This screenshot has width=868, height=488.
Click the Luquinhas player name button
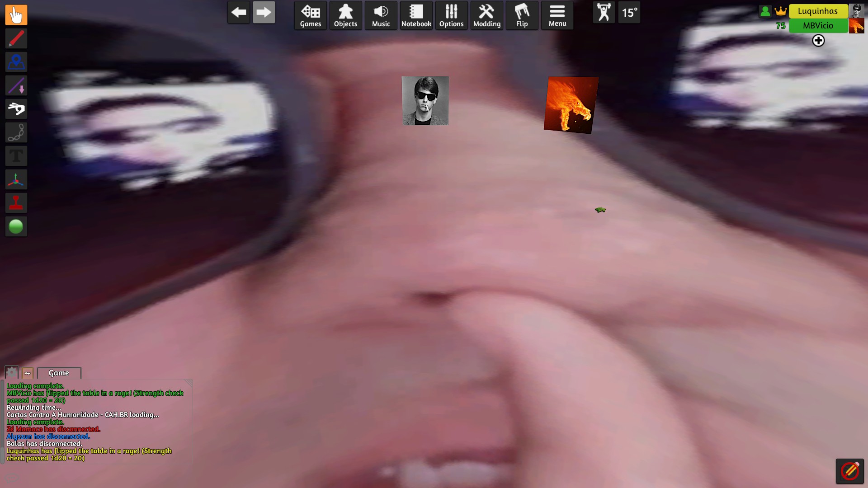pyautogui.click(x=817, y=11)
